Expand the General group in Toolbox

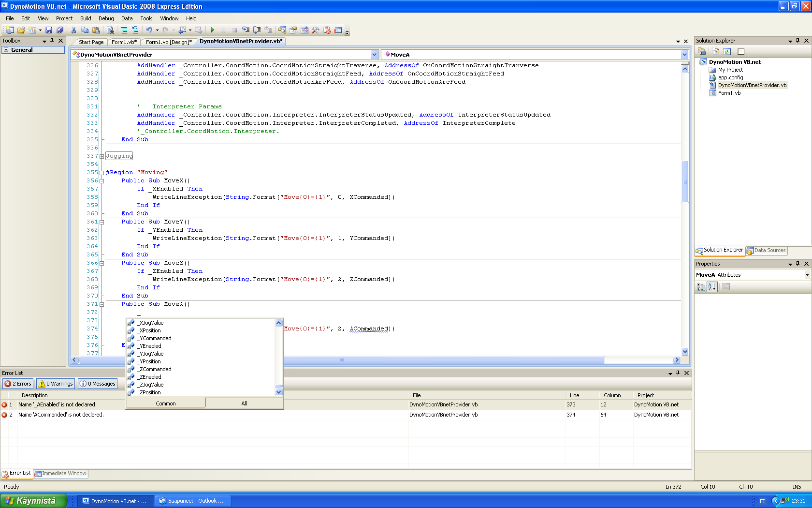coord(6,50)
